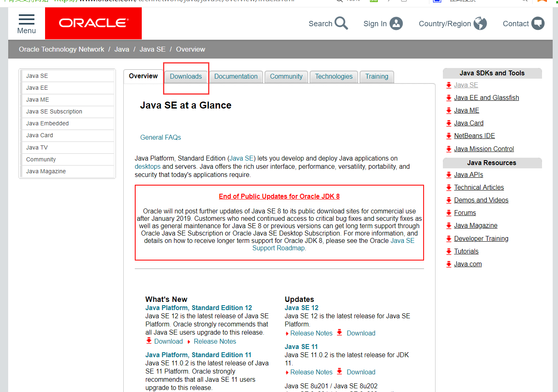This screenshot has width=558, height=392.
Task: Open Java SE Support Roadmap link
Action: pyautogui.click(x=333, y=245)
